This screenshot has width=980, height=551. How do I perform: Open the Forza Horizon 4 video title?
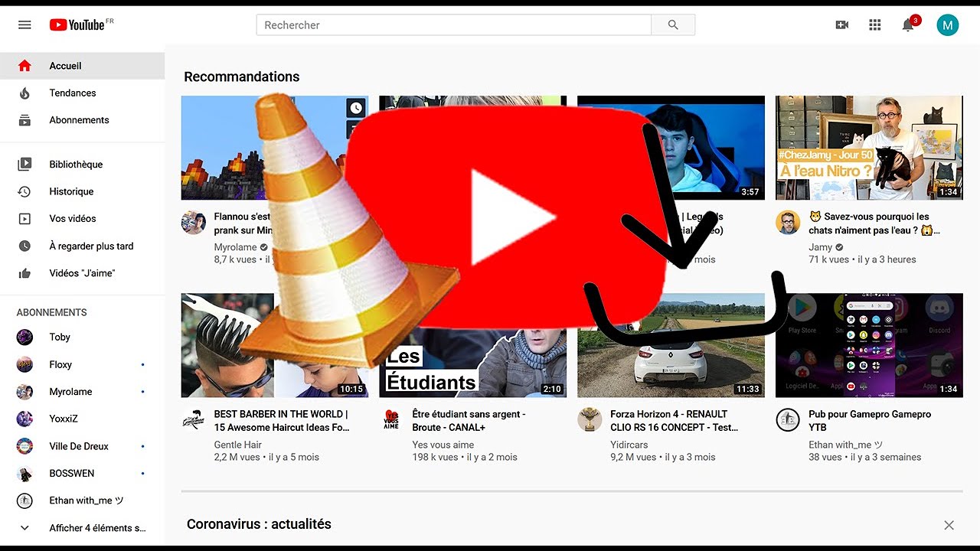pyautogui.click(x=674, y=420)
